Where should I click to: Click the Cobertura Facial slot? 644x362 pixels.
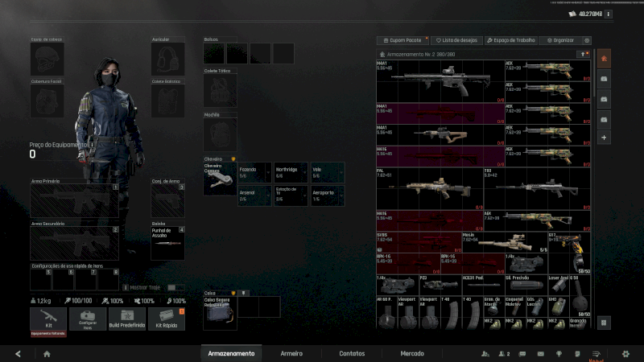click(47, 101)
